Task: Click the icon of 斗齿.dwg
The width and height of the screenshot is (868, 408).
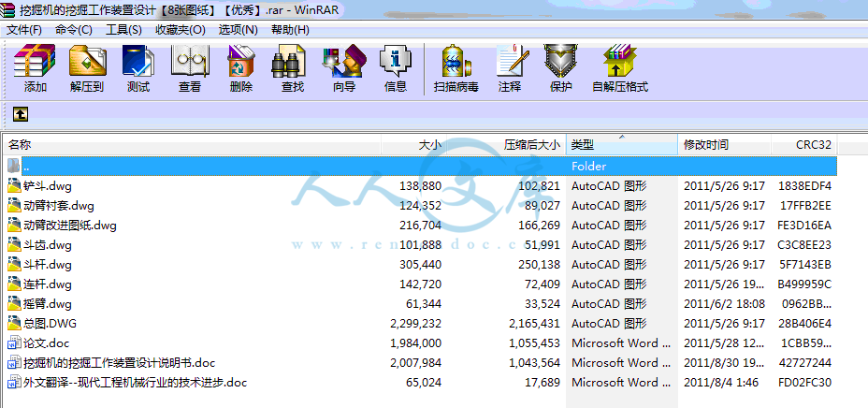Action: click(x=14, y=244)
